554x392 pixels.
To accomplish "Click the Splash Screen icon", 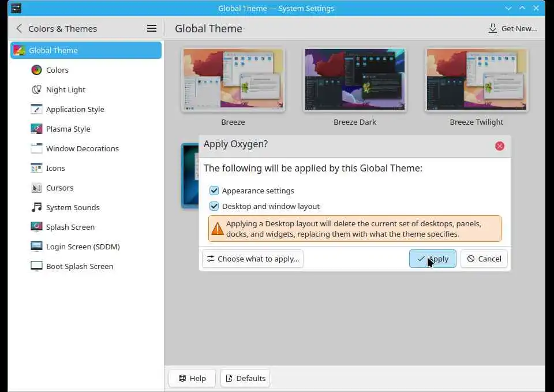I will pyautogui.click(x=36, y=227).
